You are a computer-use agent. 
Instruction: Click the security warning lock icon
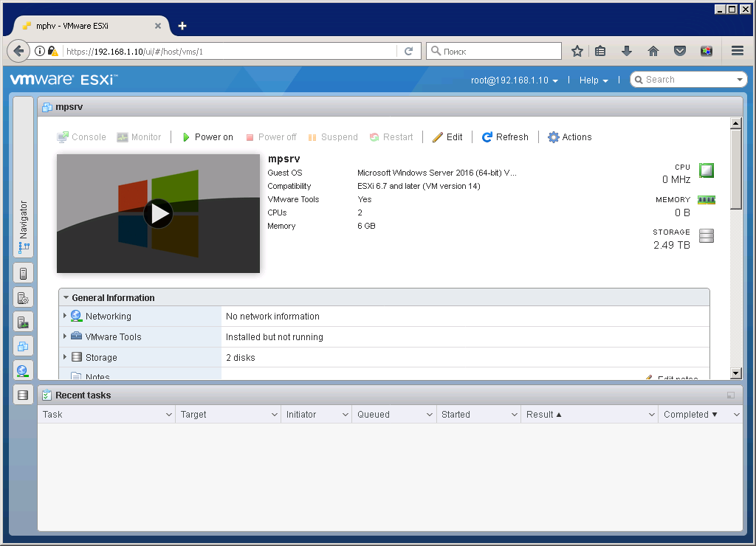coord(53,51)
